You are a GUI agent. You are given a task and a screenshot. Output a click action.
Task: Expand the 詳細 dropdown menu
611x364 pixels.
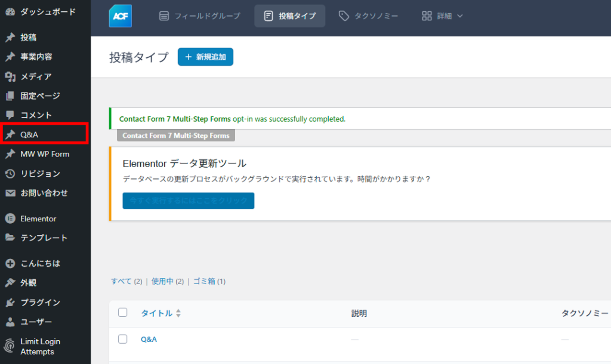[x=442, y=16]
